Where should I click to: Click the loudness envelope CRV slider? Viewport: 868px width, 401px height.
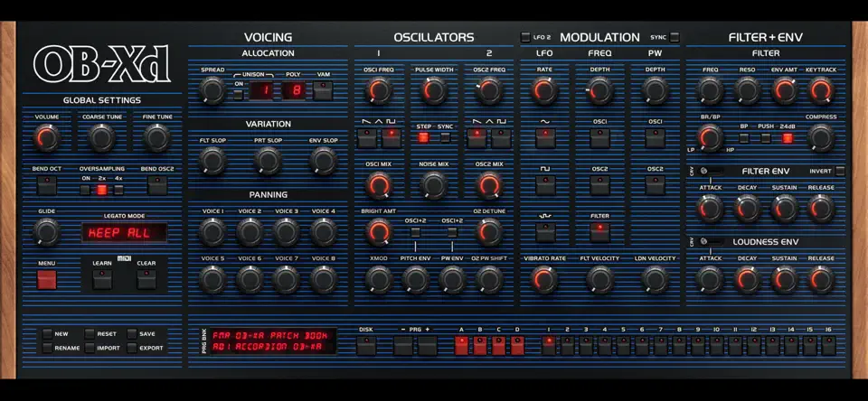(712, 241)
